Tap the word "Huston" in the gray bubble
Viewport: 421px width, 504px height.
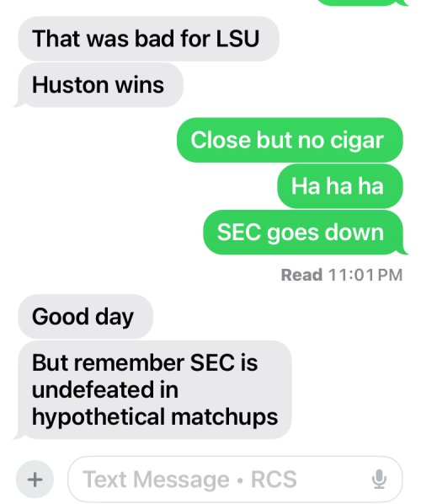71,85
